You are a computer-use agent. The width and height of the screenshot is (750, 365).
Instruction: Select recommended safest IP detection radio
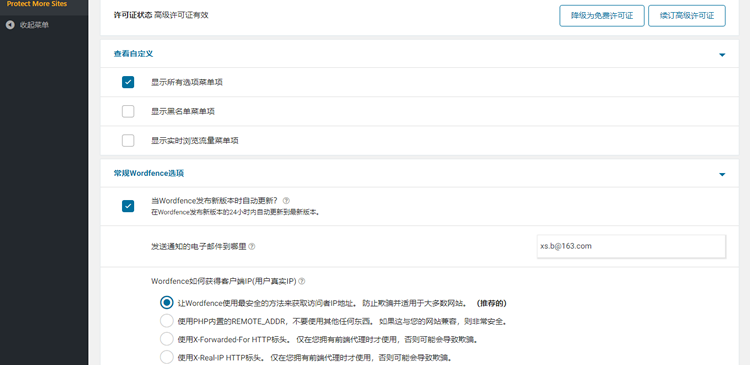click(x=166, y=303)
